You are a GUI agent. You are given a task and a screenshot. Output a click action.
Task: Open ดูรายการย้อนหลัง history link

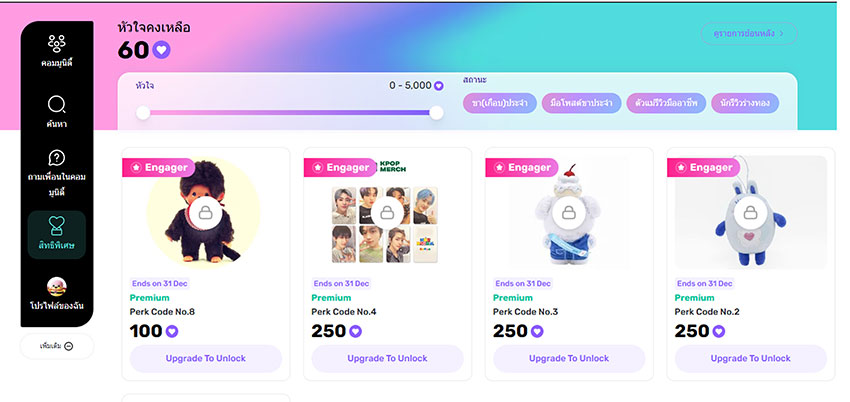tap(749, 34)
